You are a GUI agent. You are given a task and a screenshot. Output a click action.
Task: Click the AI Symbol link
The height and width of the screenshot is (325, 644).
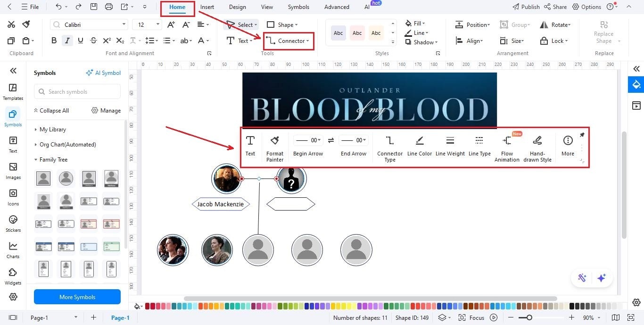[x=103, y=73]
